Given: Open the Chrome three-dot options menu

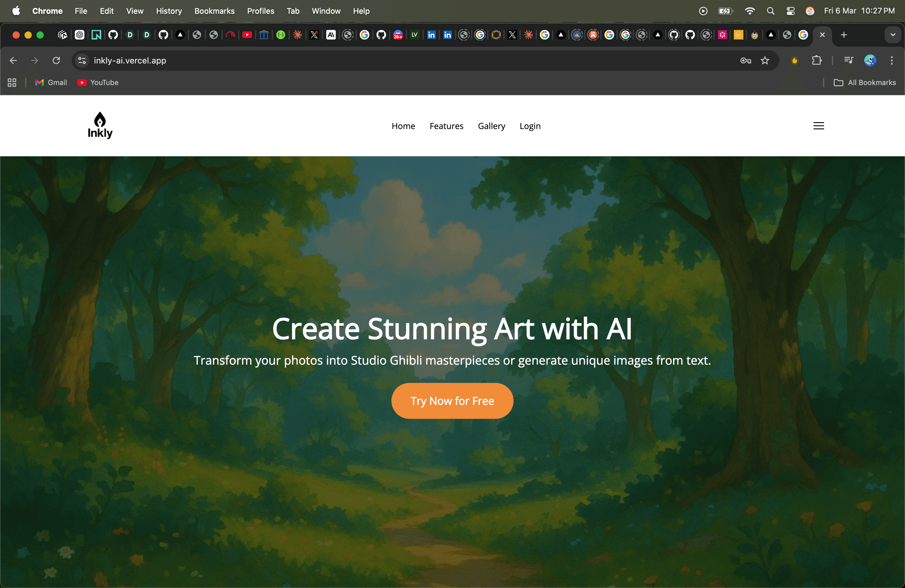Looking at the screenshot, I should pos(891,60).
